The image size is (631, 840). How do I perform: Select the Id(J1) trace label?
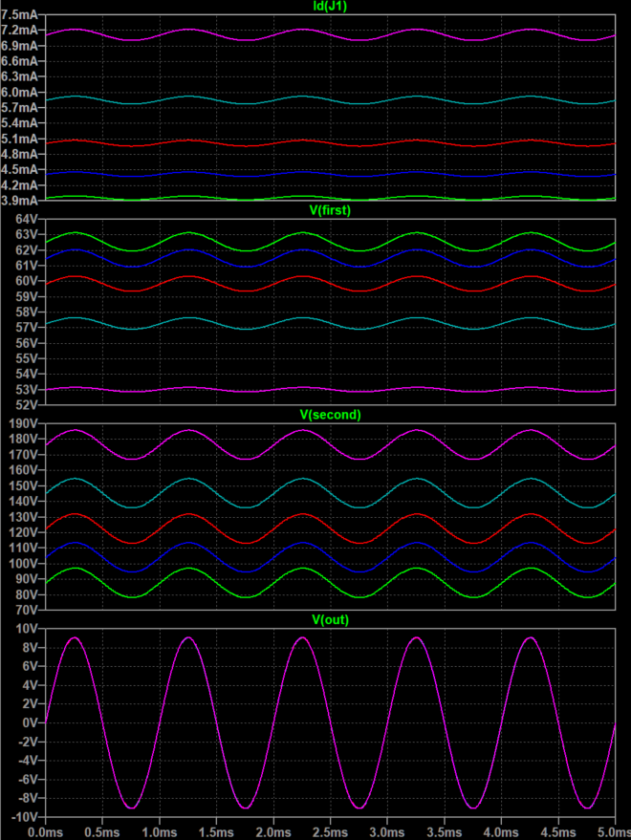coord(330,6)
